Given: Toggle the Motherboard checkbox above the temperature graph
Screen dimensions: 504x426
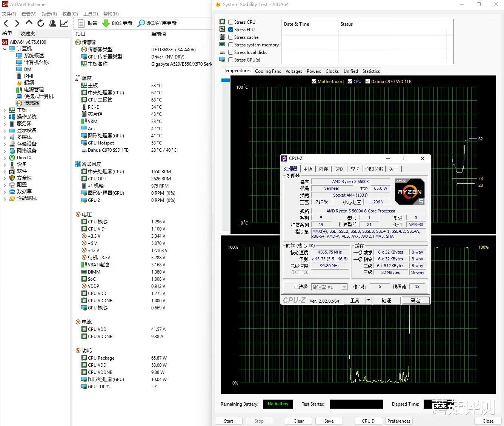Looking at the screenshot, I should [x=314, y=81].
